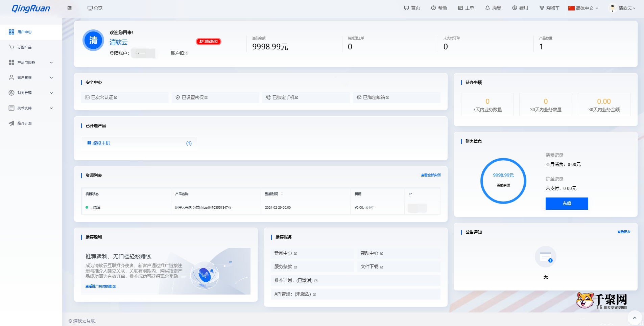Open the 简体中文 language dropdown
The image size is (644, 326).
point(583,8)
